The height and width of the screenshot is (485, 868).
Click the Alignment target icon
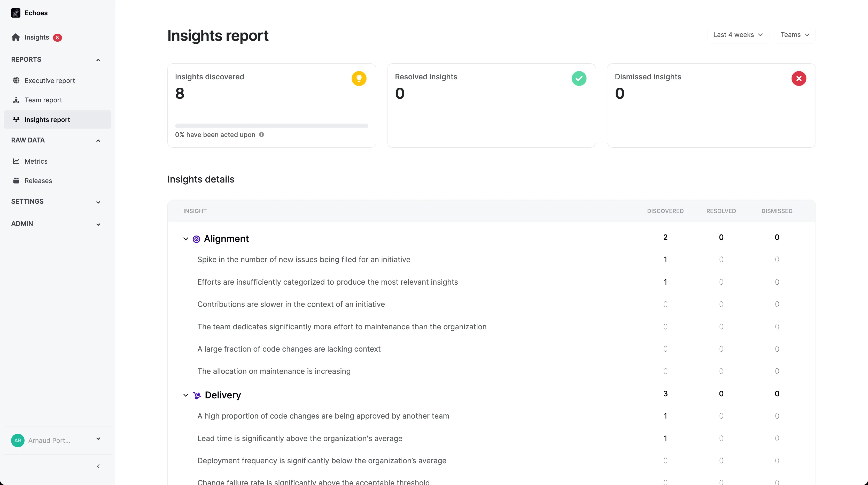point(196,239)
